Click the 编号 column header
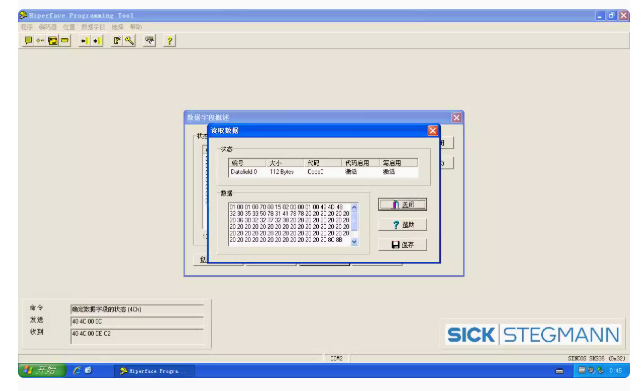Image resolution: width=642 pixels, height=391 pixels. click(247, 163)
